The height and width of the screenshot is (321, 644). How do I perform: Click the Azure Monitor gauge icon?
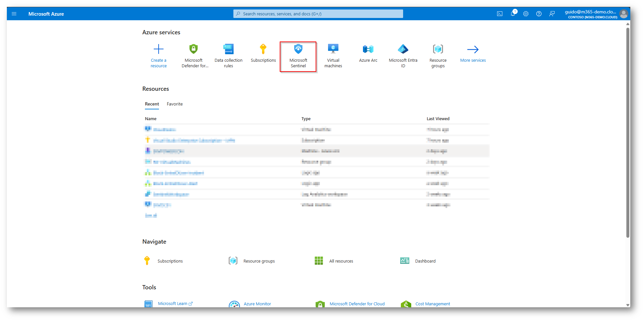coord(234,304)
